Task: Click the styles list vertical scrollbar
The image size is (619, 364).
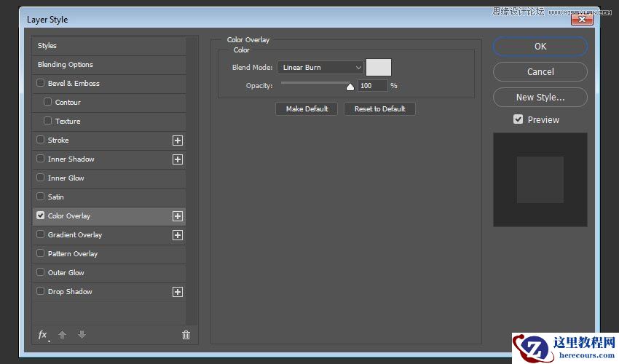Action: 192,180
